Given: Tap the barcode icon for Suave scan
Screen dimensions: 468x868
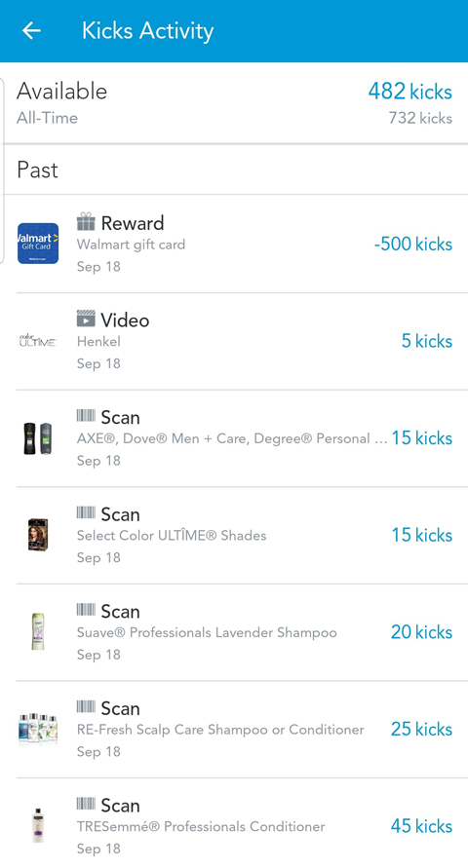Looking at the screenshot, I should click(x=86, y=610).
